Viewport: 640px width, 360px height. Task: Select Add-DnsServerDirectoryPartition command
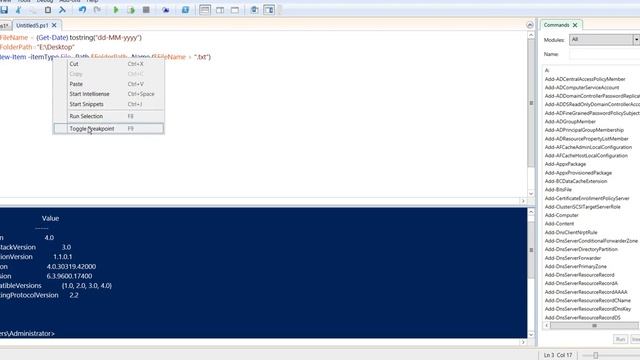581,249
